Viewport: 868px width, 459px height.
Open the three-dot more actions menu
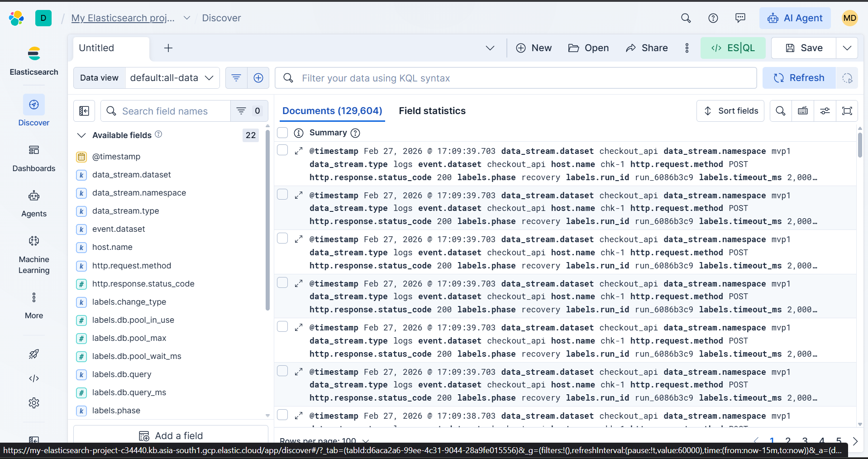tap(687, 48)
